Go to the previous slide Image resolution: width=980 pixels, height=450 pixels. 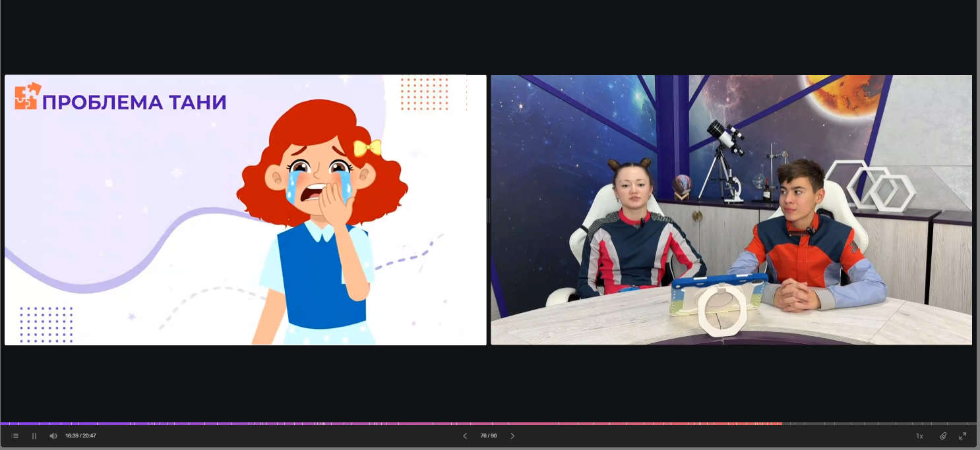465,436
